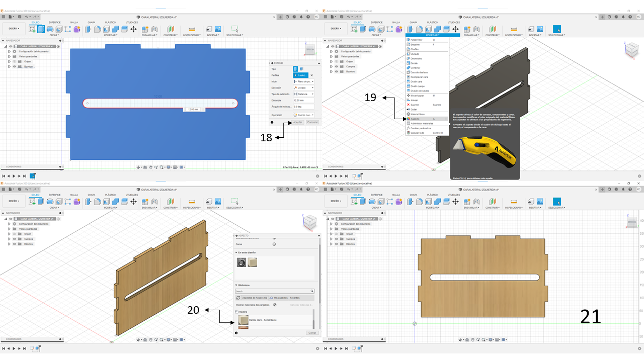644x362 pixels.
Task: Click Combine toolbar icon in Modificar-menu window
Action: coord(437,29)
